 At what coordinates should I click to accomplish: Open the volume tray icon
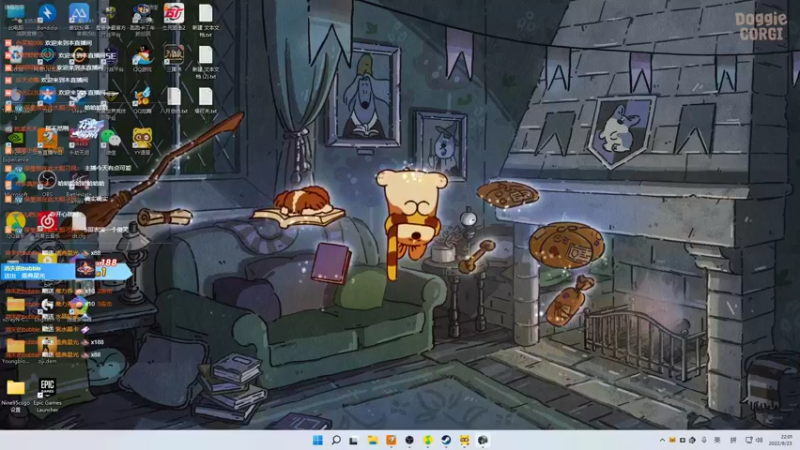(759, 440)
